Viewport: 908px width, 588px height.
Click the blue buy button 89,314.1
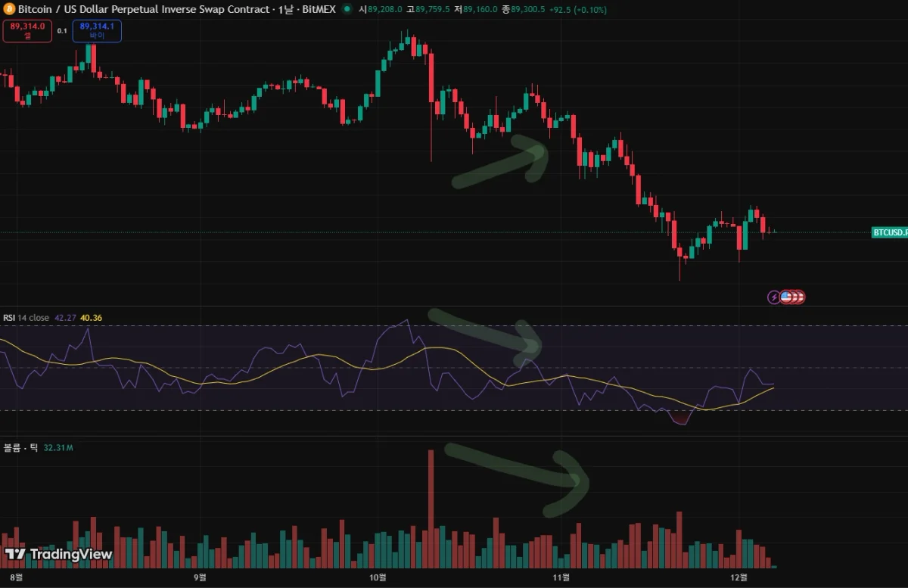pos(97,30)
